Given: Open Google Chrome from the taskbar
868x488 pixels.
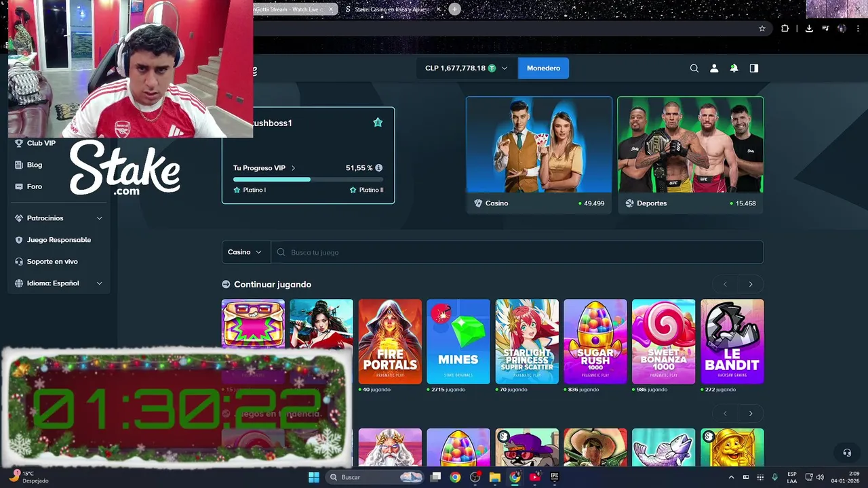Looking at the screenshot, I should point(455,477).
